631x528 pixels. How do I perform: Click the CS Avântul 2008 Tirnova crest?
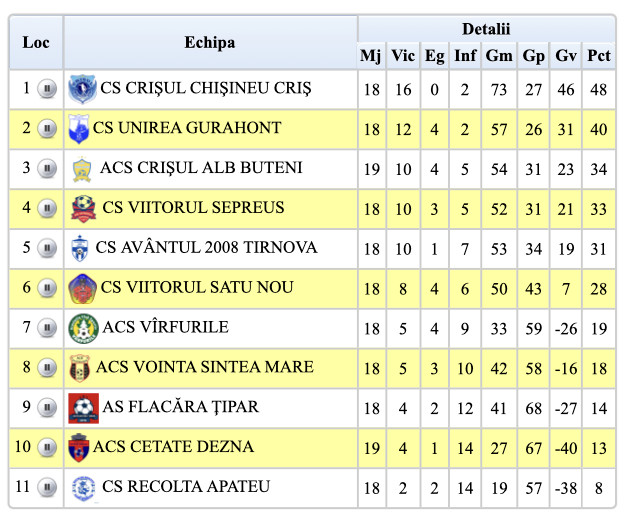tap(81, 249)
